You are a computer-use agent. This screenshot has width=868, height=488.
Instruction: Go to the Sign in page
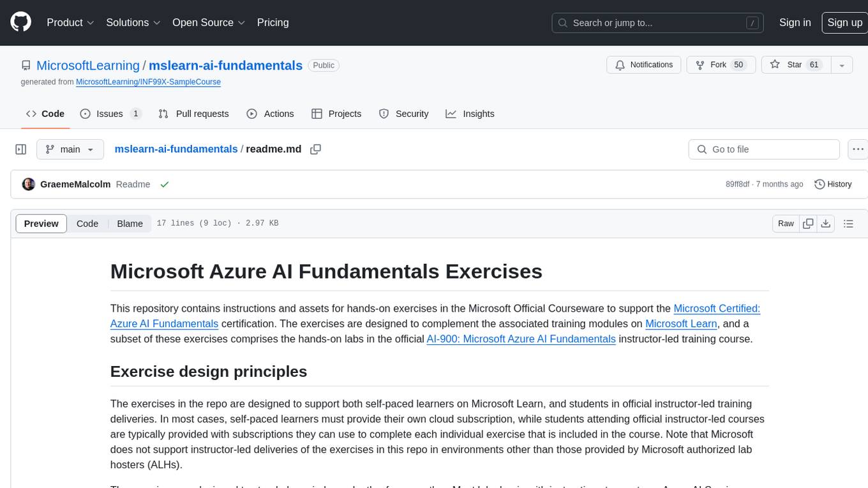point(795,22)
